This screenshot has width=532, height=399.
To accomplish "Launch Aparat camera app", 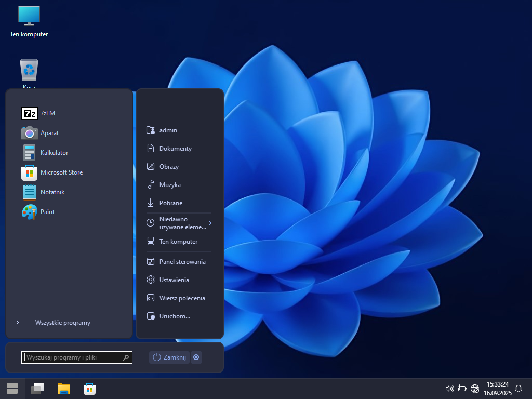I will [30, 133].
